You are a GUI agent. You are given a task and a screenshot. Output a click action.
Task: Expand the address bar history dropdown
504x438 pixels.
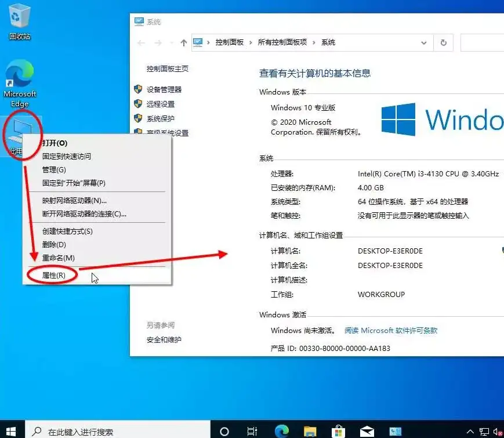(425, 42)
